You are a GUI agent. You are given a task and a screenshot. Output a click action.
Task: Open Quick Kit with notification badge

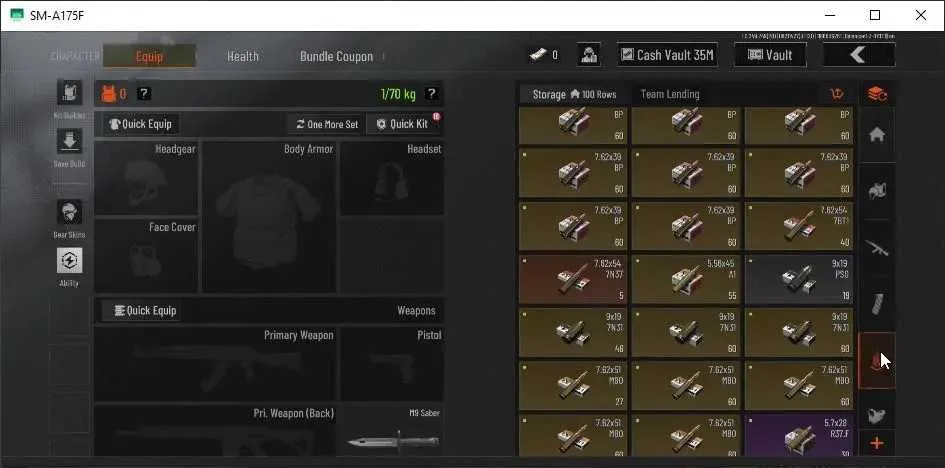click(x=403, y=124)
